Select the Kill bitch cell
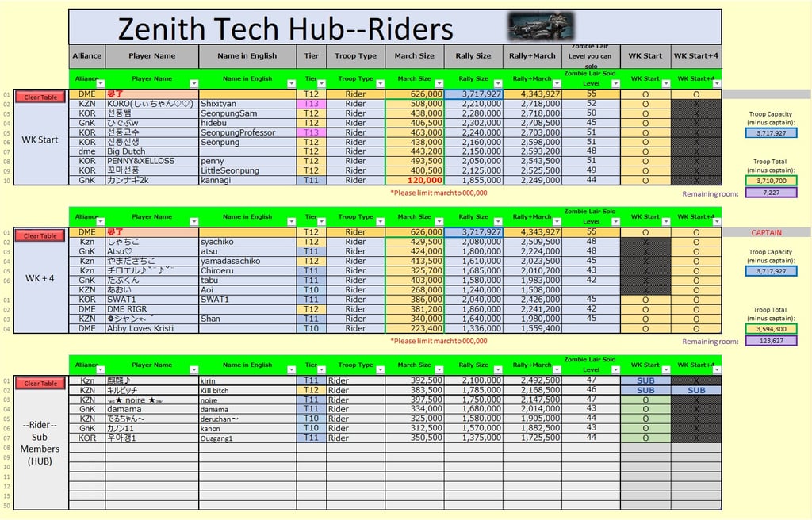This screenshot has width=812, height=520. point(247,390)
